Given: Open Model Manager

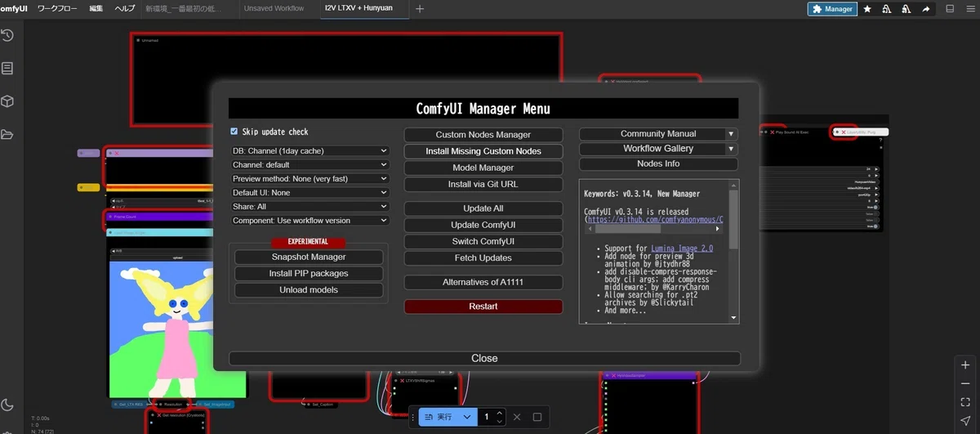Looking at the screenshot, I should click(483, 168).
